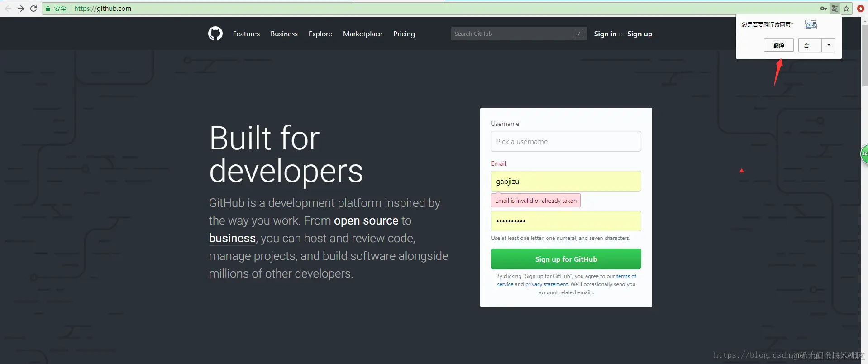Click the Sign up link in header
868x364 pixels.
(639, 34)
